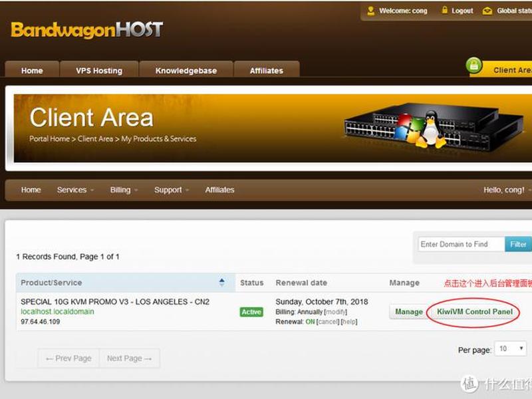Image resolution: width=532 pixels, height=399 pixels.
Task: Click the user icon beside Welcome
Action: coord(370,11)
